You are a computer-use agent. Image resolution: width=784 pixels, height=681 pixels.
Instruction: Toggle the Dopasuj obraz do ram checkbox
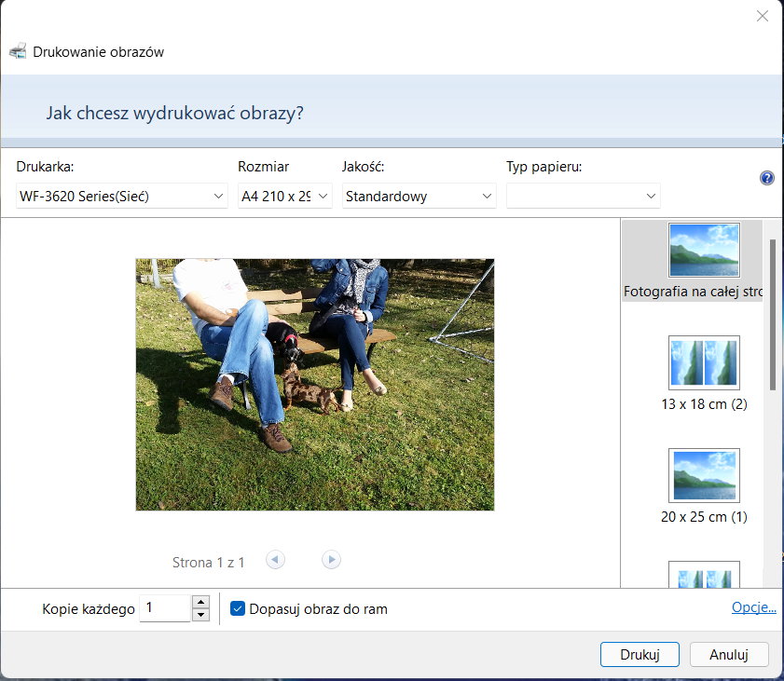click(238, 609)
